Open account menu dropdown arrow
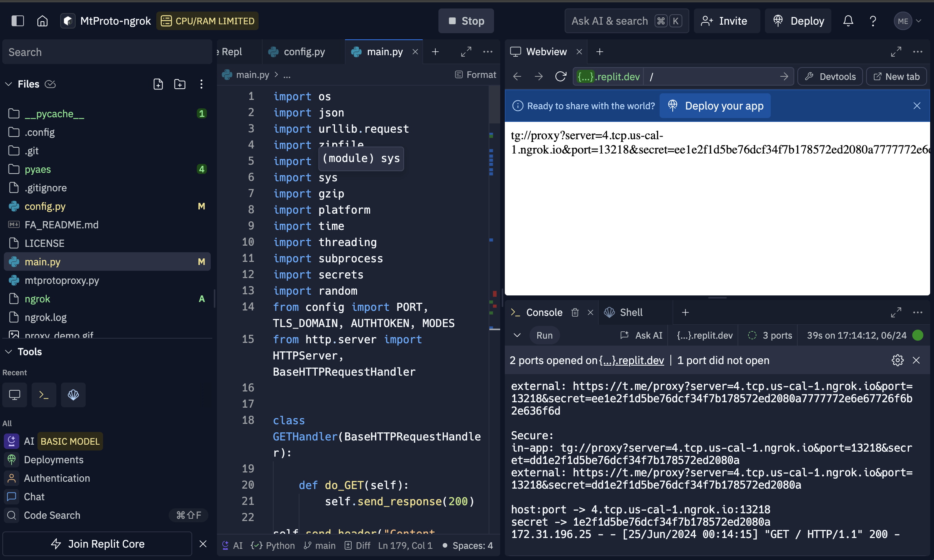The image size is (934, 560). pyautogui.click(x=919, y=21)
